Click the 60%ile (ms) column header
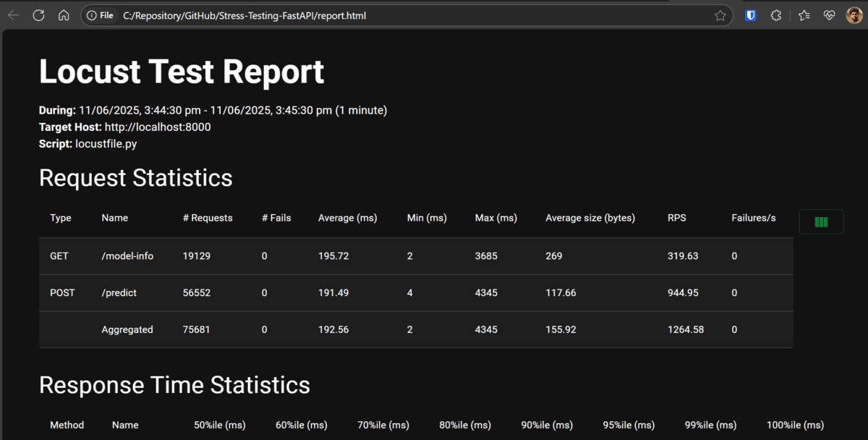The image size is (868, 440). [x=302, y=425]
